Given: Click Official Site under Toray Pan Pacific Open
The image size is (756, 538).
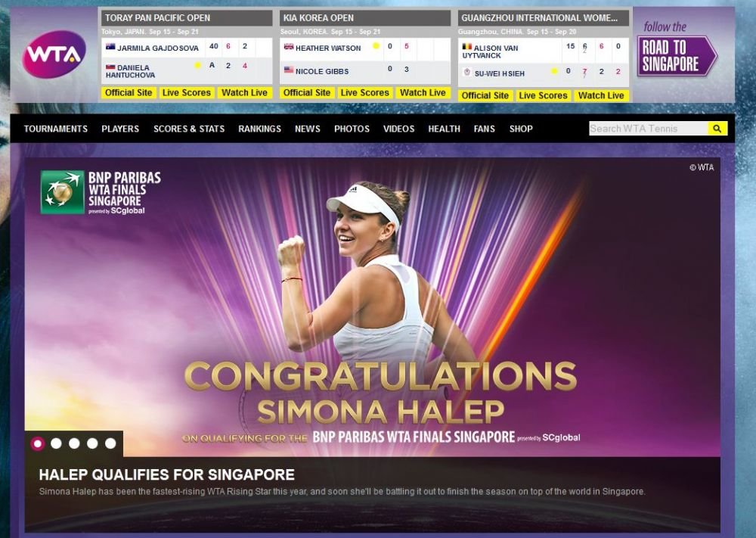Looking at the screenshot, I should click(x=129, y=92).
